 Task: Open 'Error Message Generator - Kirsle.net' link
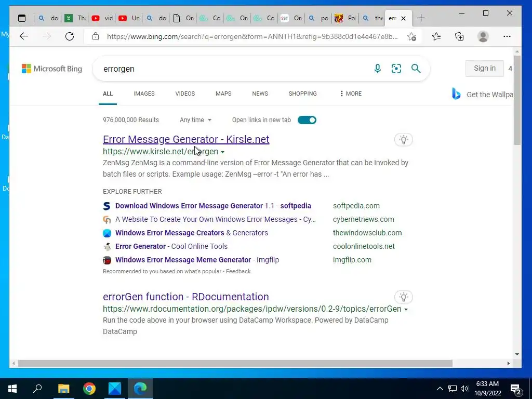click(x=186, y=139)
